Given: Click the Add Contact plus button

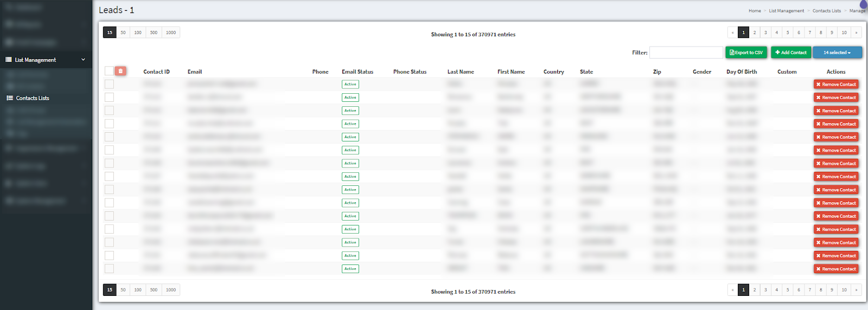Looking at the screenshot, I should (x=790, y=53).
